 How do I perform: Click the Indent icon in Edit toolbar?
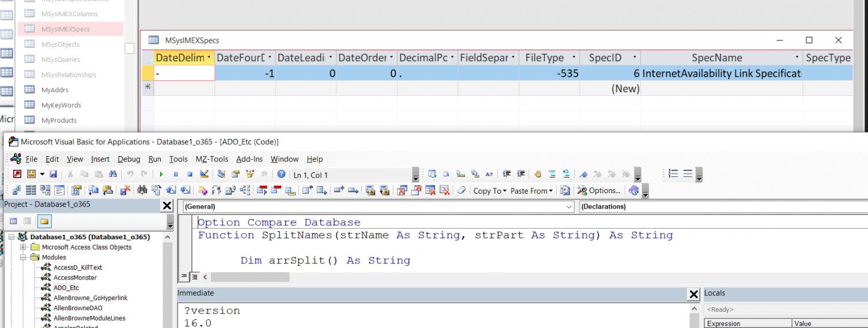pos(507,174)
